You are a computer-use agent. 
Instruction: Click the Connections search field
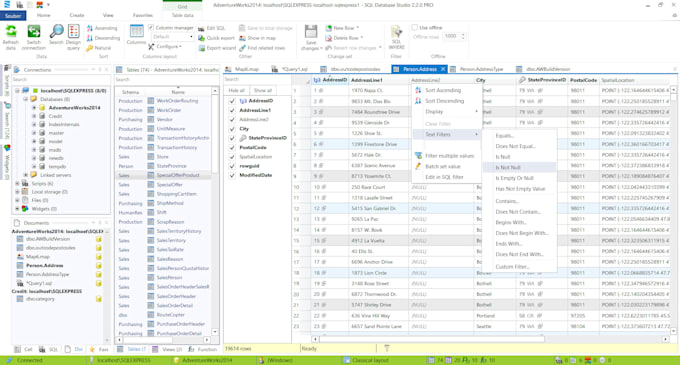click(60, 79)
